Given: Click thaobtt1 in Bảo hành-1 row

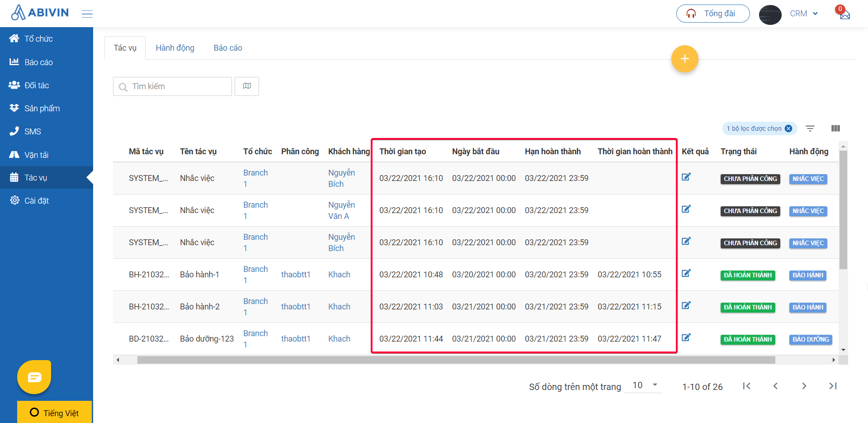Looking at the screenshot, I should (x=296, y=275).
